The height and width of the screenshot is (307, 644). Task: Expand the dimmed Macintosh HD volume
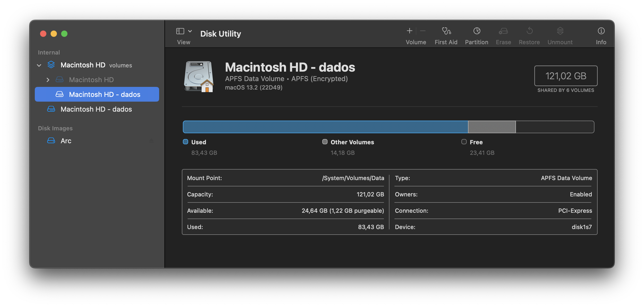(48, 80)
